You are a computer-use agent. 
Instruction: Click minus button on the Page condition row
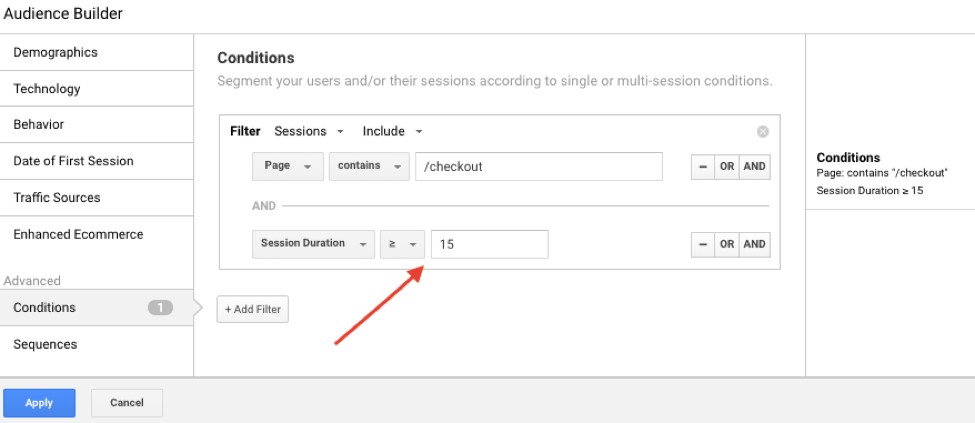click(x=703, y=167)
